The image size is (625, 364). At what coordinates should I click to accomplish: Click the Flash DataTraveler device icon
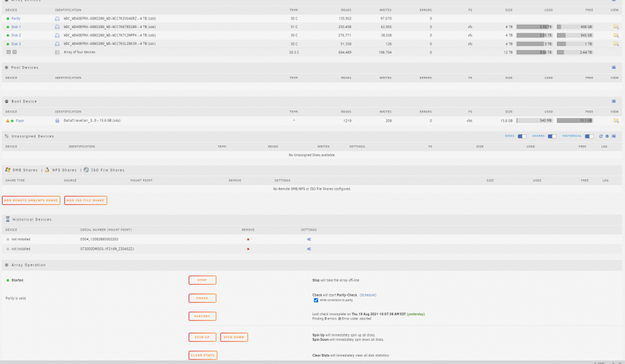57,121
